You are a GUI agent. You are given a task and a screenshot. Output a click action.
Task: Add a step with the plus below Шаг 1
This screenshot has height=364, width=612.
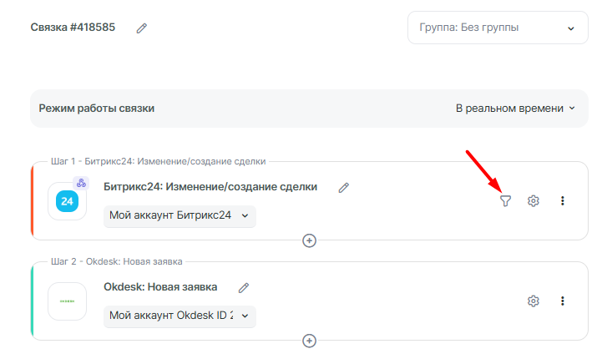[309, 240]
